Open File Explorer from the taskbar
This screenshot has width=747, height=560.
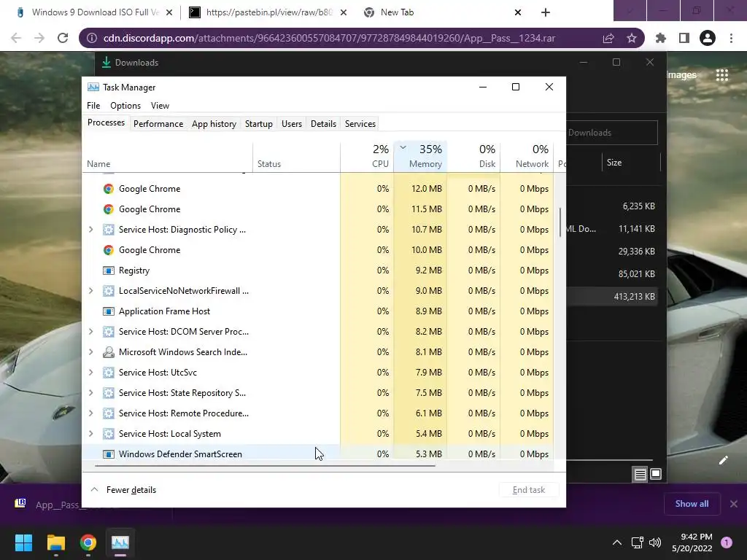pyautogui.click(x=55, y=542)
